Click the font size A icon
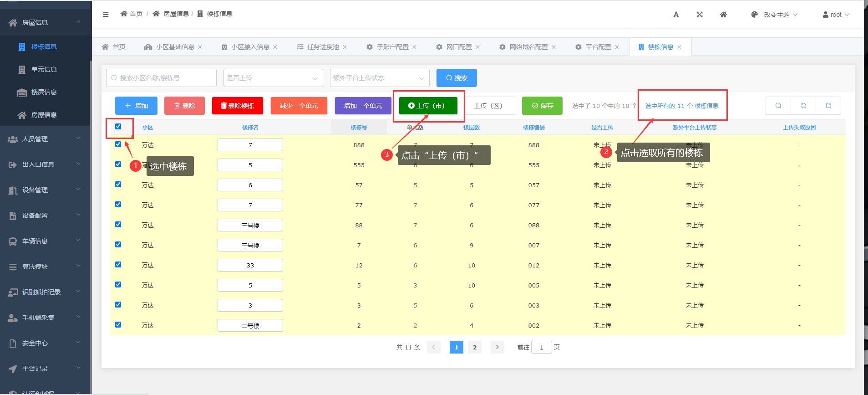 coord(676,15)
